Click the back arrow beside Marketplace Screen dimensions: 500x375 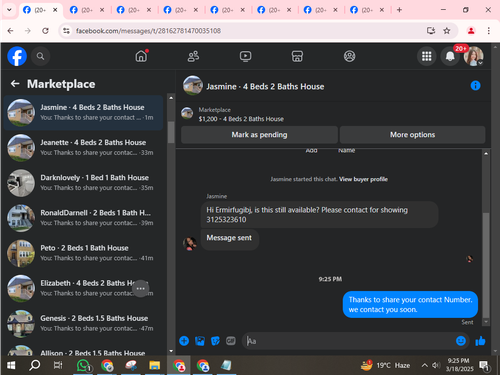(x=15, y=84)
